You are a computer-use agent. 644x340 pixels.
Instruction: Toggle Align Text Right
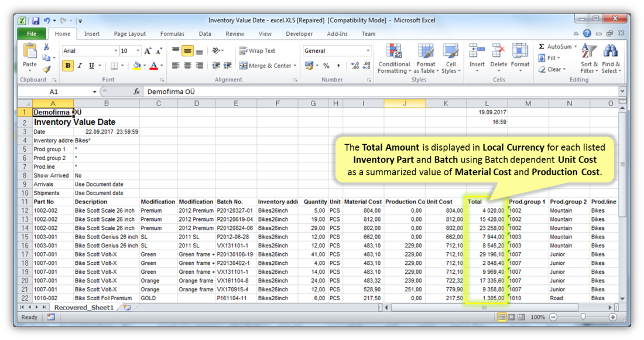pos(200,66)
